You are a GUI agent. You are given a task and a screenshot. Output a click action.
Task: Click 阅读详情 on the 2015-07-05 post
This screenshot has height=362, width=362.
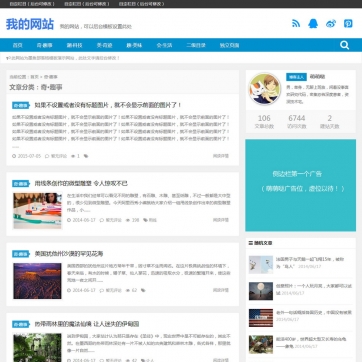[x=221, y=156]
